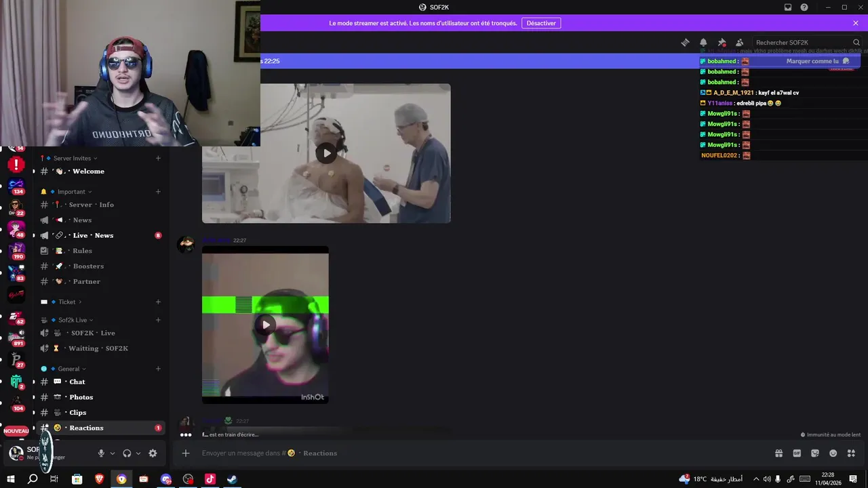Open the emoji picker
The width and height of the screenshot is (868, 488).
pos(833,453)
